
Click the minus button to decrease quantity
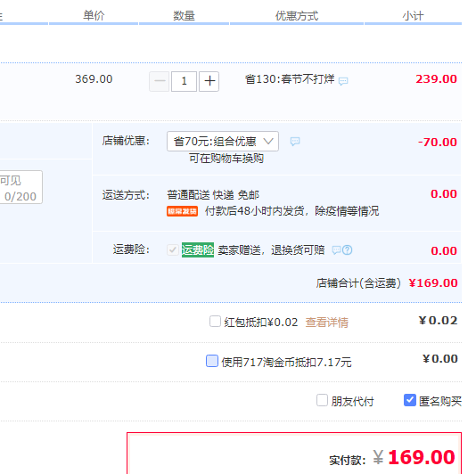pos(160,81)
